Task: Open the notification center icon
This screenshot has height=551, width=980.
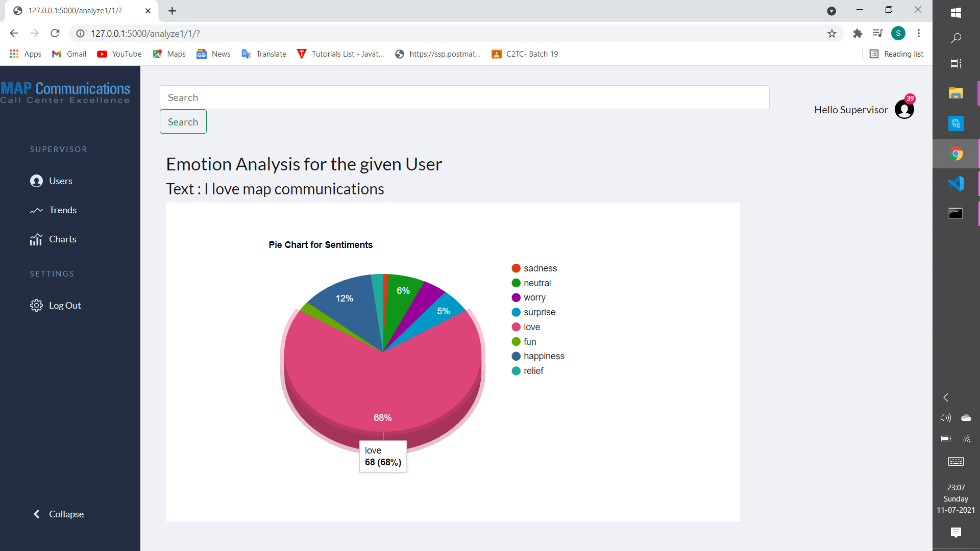Action: coord(956,533)
